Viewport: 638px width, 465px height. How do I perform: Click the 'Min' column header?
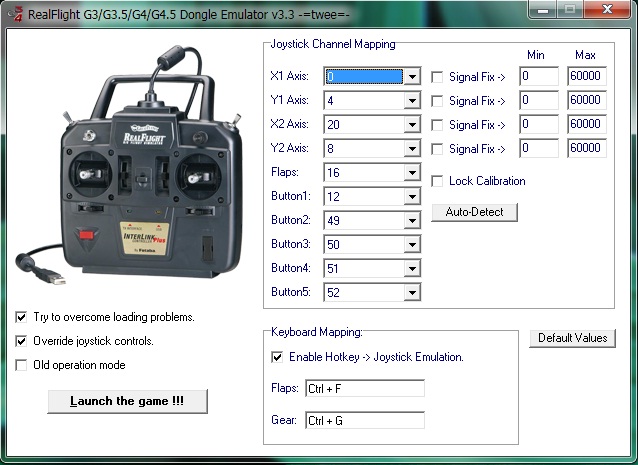pyautogui.click(x=535, y=55)
